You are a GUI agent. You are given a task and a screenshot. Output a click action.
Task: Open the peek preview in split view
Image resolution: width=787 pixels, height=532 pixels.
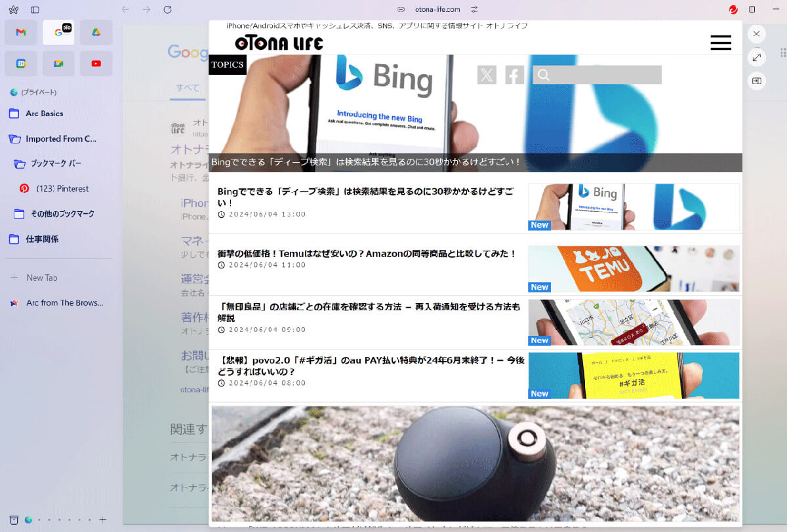757,81
